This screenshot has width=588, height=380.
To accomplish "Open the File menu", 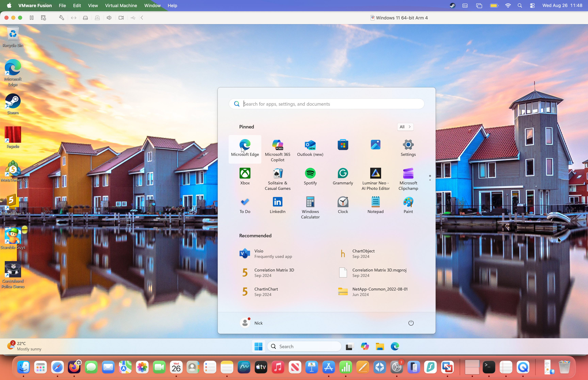I will [x=62, y=5].
